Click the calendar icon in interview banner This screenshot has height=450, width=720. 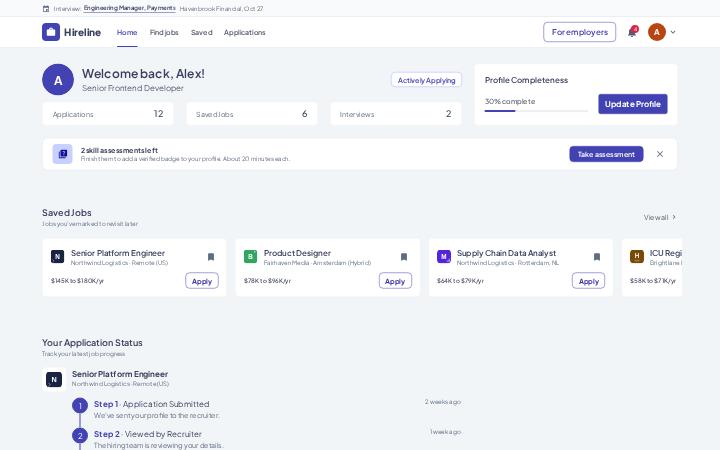(46, 9)
